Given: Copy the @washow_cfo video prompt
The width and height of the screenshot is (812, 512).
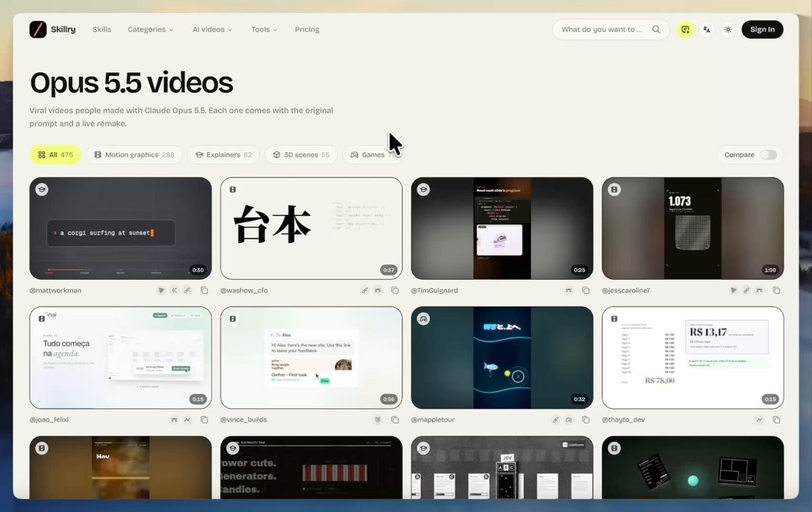Looking at the screenshot, I should (x=395, y=290).
